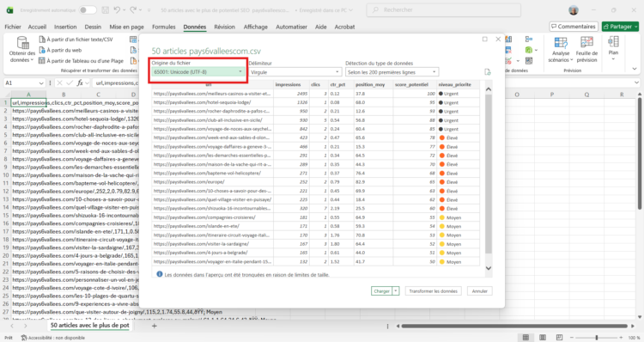Switch to Page Layout view in the status bar
Screen dimensions: 644x342
[543, 338]
